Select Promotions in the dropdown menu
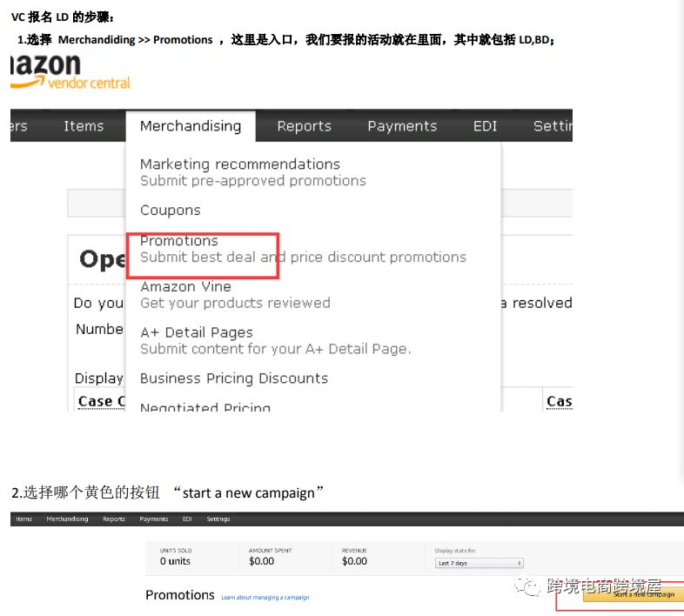The width and height of the screenshot is (684, 616). click(x=179, y=241)
